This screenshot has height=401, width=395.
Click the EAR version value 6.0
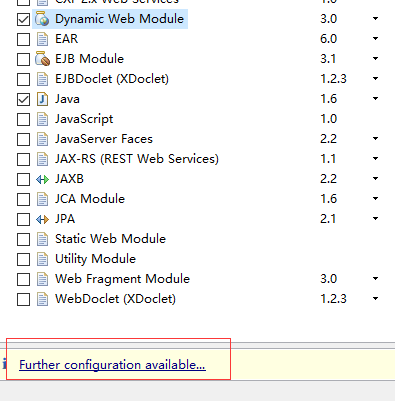pyautogui.click(x=328, y=39)
